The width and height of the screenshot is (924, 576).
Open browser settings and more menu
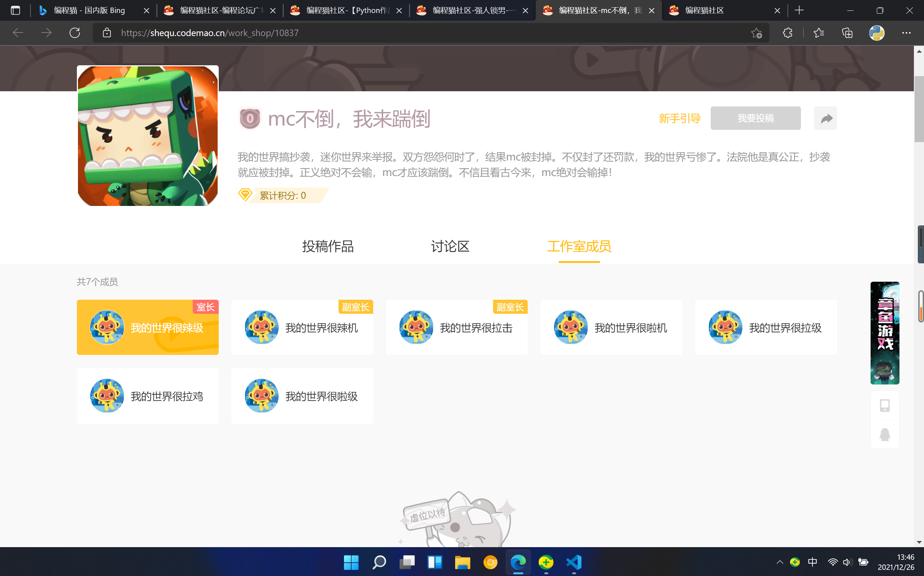coord(906,33)
